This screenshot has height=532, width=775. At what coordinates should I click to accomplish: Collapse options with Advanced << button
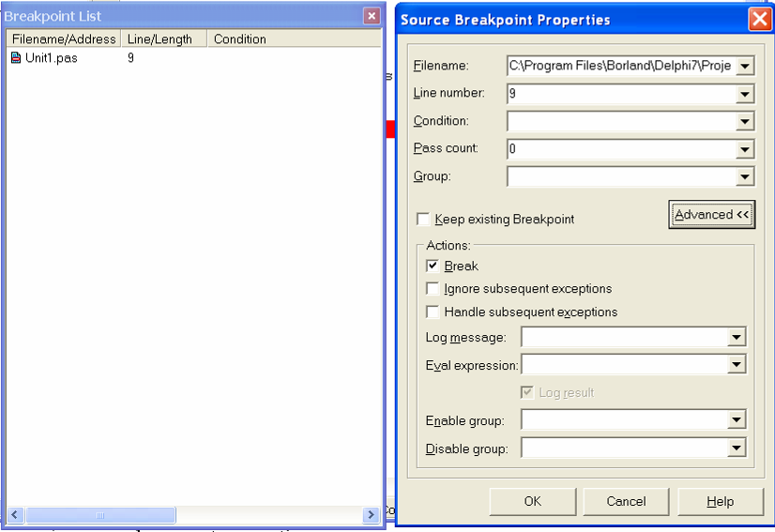click(x=712, y=215)
